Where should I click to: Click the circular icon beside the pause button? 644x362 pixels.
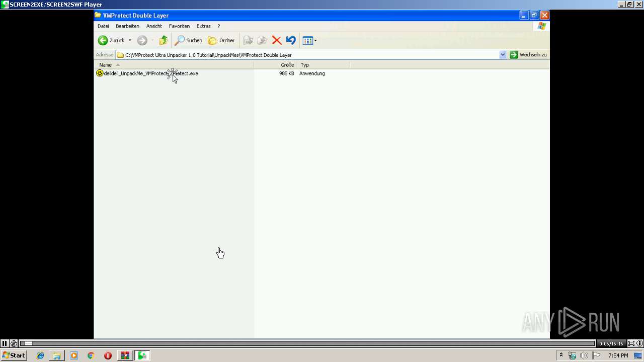tap(14, 343)
